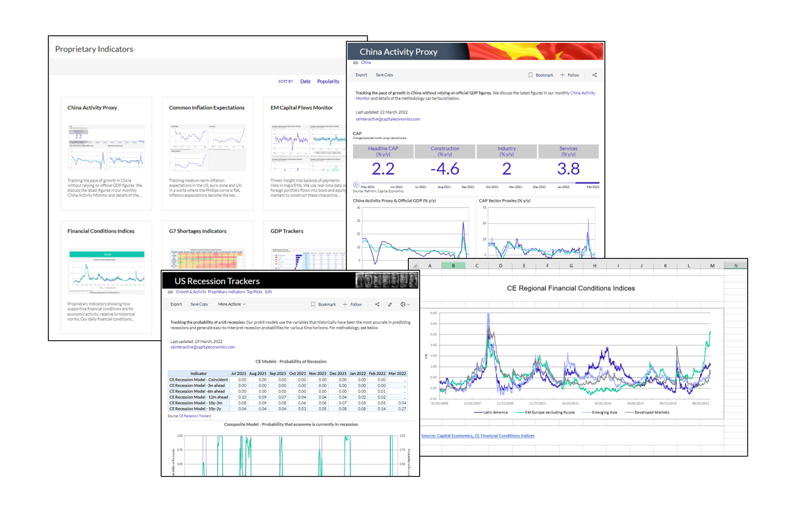Click the share icon in China Activity Proxy
Image resolution: width=812 pixels, height=517 pixels.
coord(594,75)
